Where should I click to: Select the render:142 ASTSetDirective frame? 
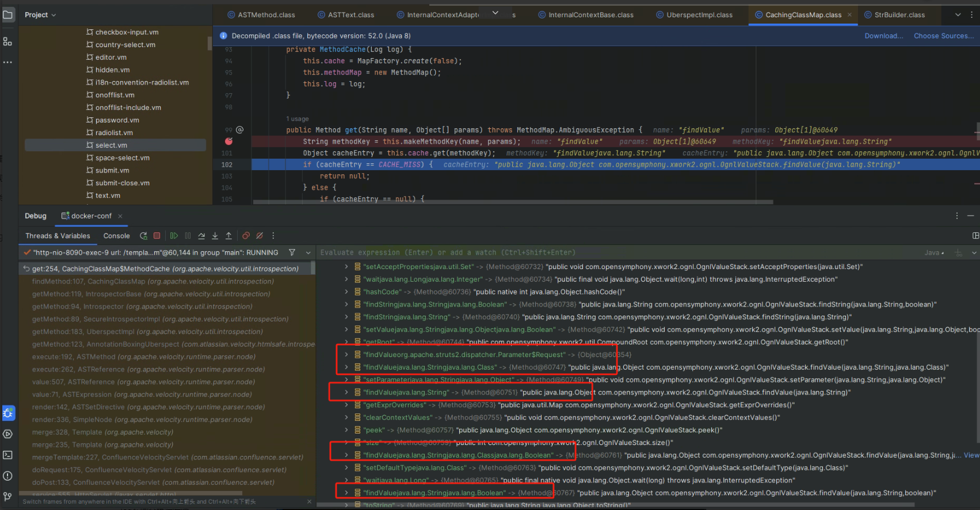[x=167, y=407]
